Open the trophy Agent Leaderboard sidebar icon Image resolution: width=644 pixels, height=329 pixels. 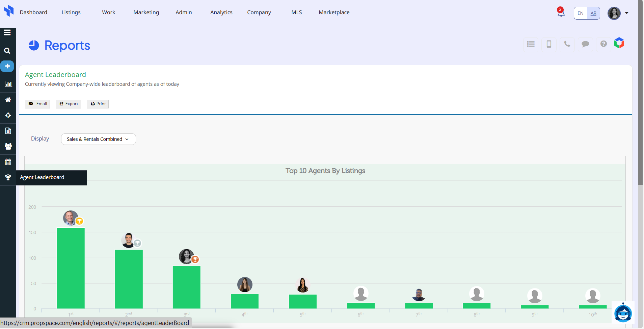[8, 178]
